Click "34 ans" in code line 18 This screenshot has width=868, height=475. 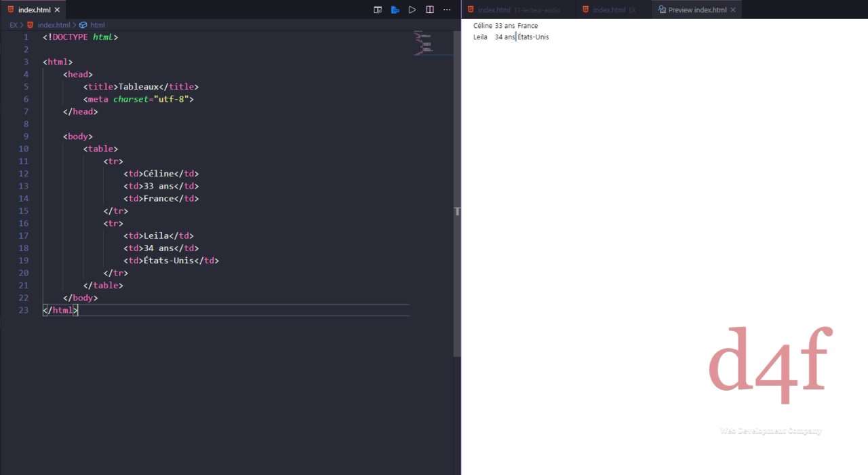(x=159, y=248)
